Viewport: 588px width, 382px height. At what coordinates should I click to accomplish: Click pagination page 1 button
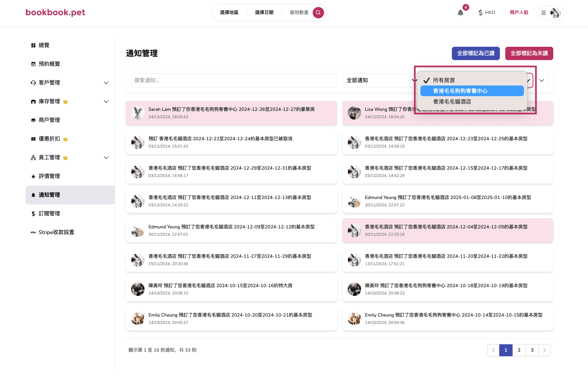click(x=506, y=350)
